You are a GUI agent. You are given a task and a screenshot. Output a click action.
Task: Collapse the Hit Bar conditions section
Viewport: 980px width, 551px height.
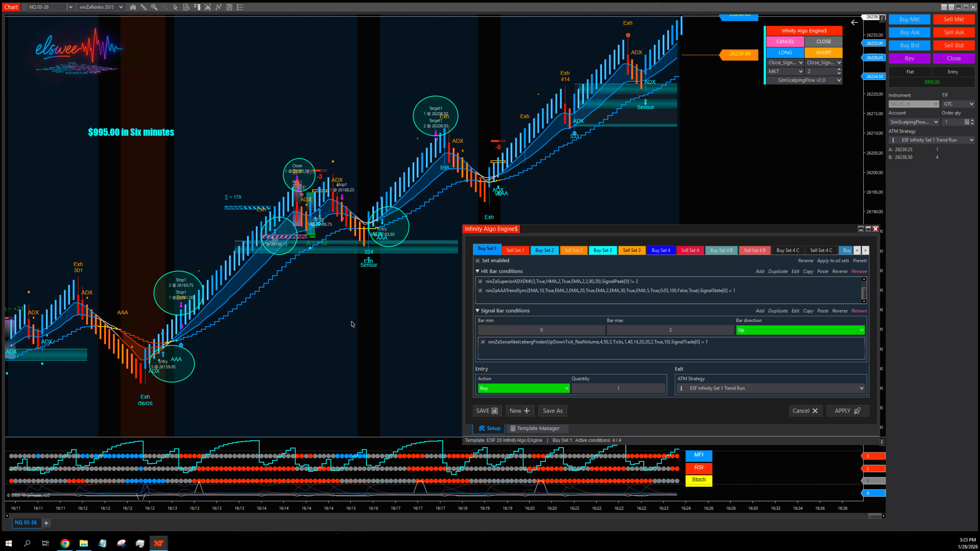(477, 271)
